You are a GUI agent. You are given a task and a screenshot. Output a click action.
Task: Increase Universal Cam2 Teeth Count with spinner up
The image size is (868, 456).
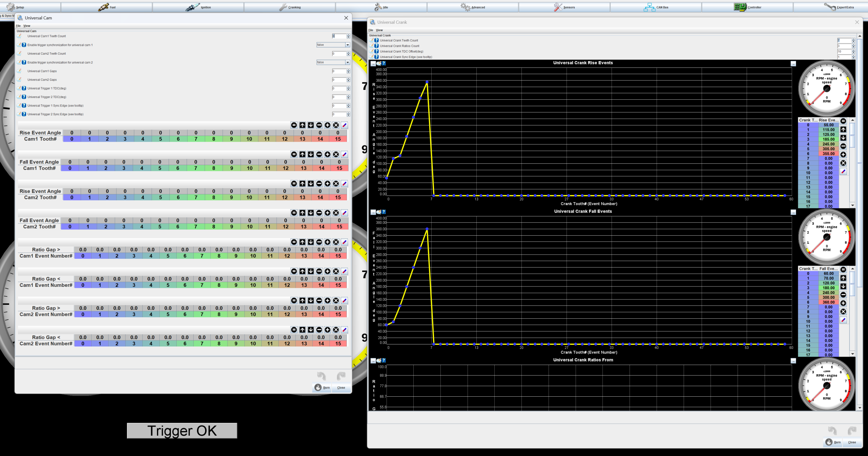coord(348,52)
